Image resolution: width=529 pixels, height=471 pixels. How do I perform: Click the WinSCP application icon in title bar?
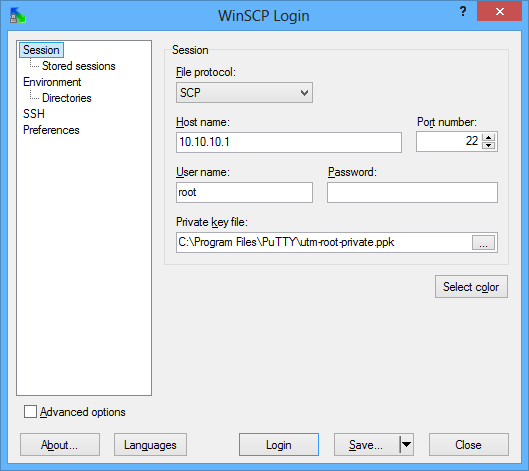pyautogui.click(x=18, y=16)
